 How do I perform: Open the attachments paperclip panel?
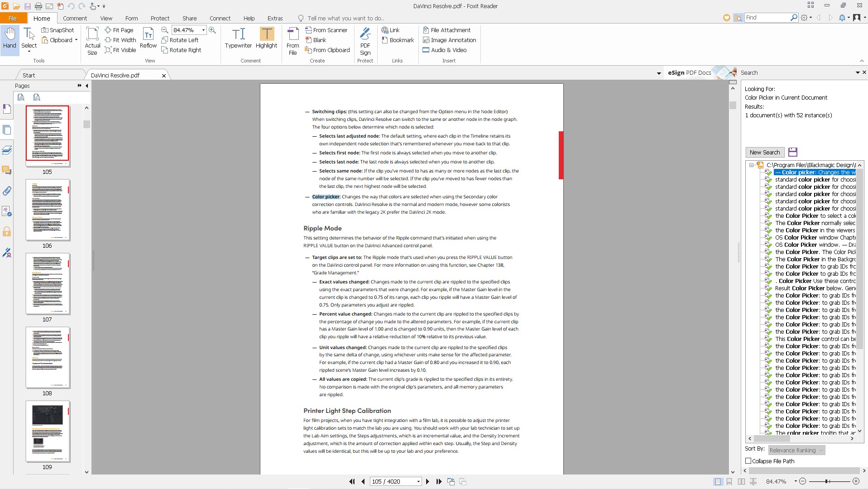[7, 191]
